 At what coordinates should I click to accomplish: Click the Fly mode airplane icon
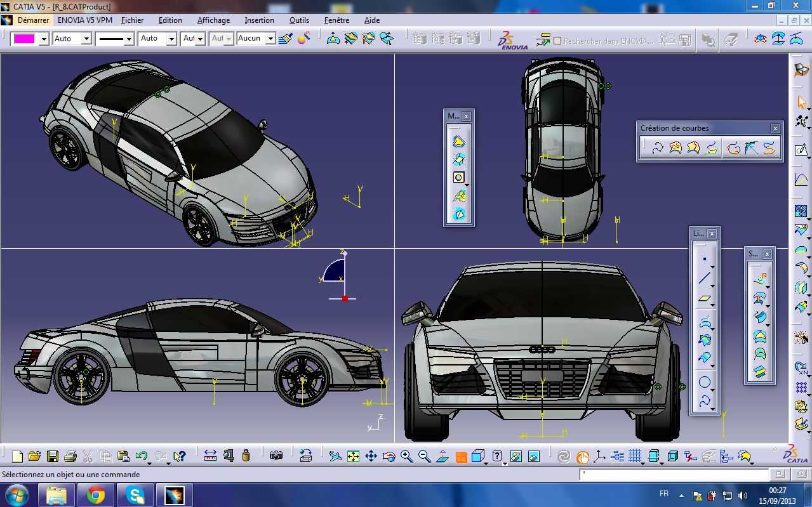(336, 456)
